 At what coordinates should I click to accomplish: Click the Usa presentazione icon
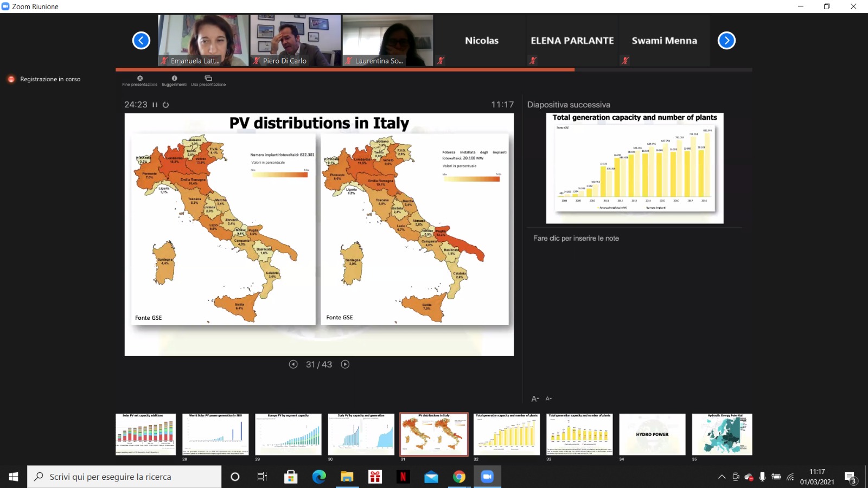pos(208,79)
